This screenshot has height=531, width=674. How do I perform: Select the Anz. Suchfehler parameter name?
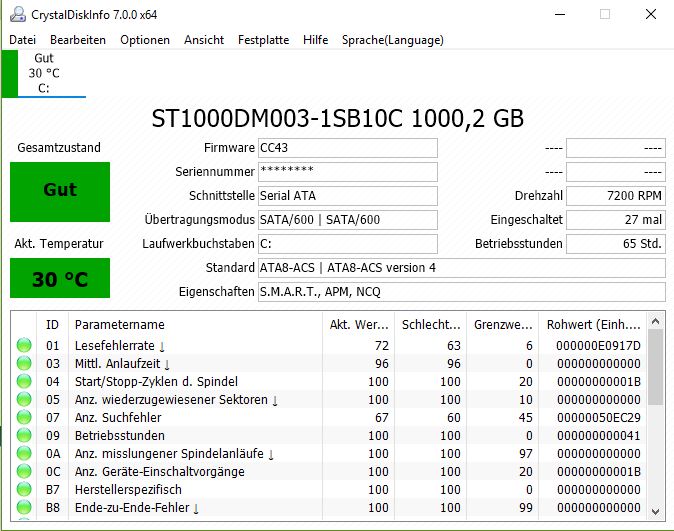(118, 417)
